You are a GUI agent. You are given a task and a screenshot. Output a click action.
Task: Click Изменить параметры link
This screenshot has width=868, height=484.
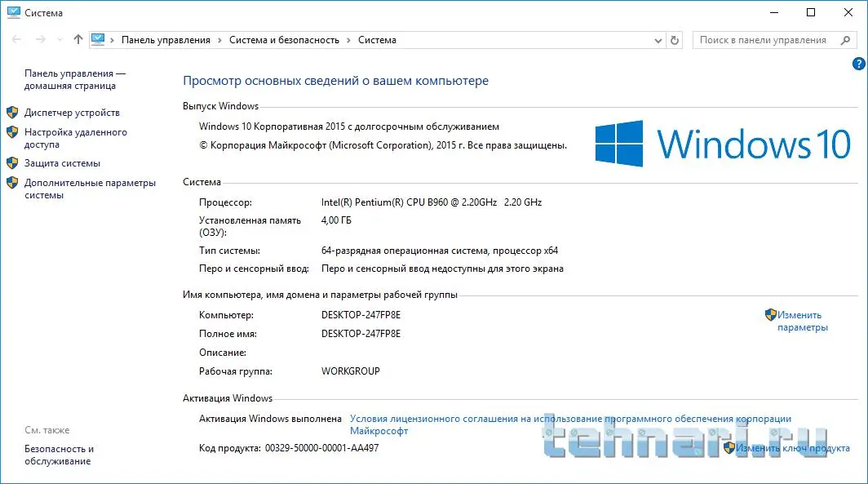(x=802, y=322)
